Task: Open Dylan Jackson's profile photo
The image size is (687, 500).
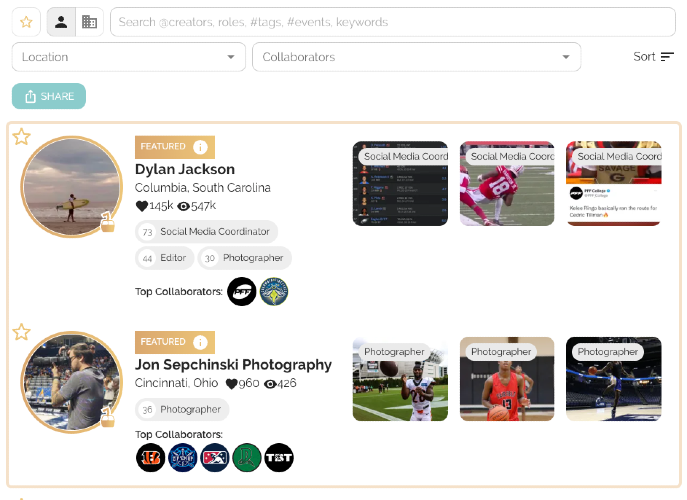Action: click(71, 187)
